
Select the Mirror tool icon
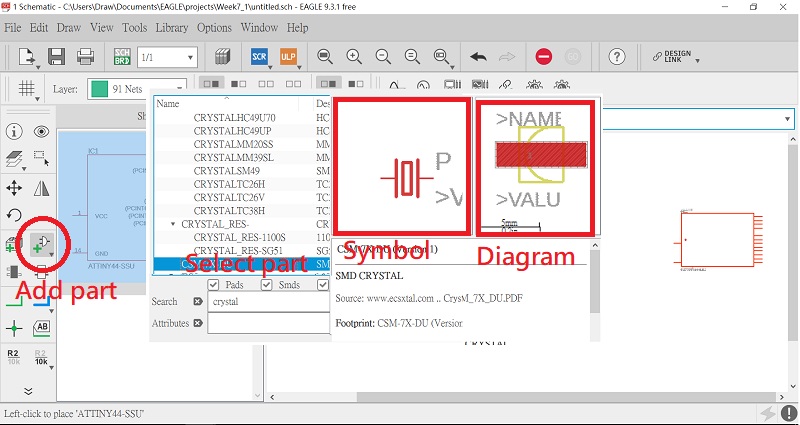41,188
